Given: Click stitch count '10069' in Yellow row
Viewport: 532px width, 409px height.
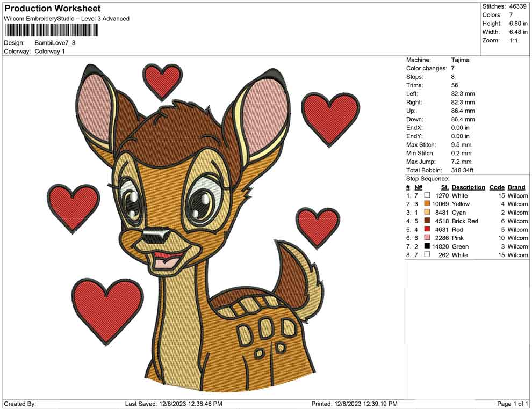Looking at the screenshot, I should pos(441,204).
